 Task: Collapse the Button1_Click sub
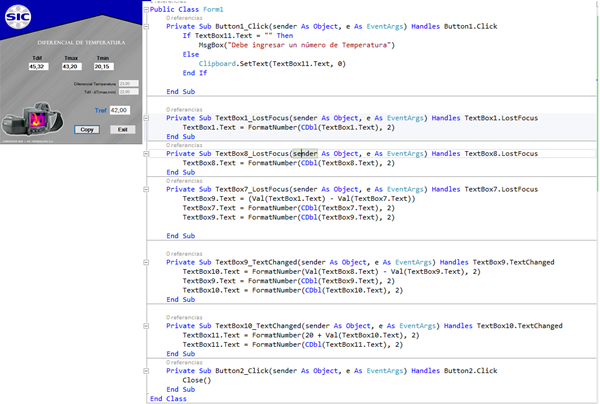[x=147, y=27]
